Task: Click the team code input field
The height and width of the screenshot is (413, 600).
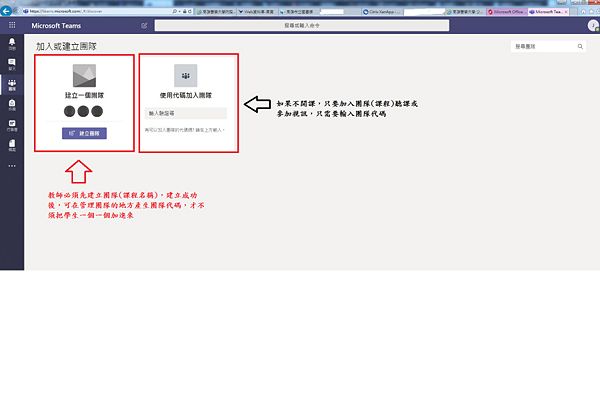Action: pos(186,114)
